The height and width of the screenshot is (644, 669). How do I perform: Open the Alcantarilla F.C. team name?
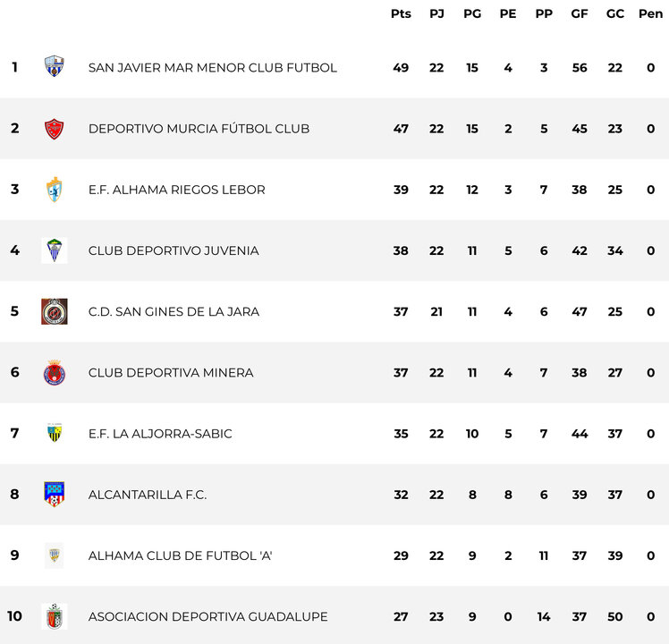tap(148, 495)
